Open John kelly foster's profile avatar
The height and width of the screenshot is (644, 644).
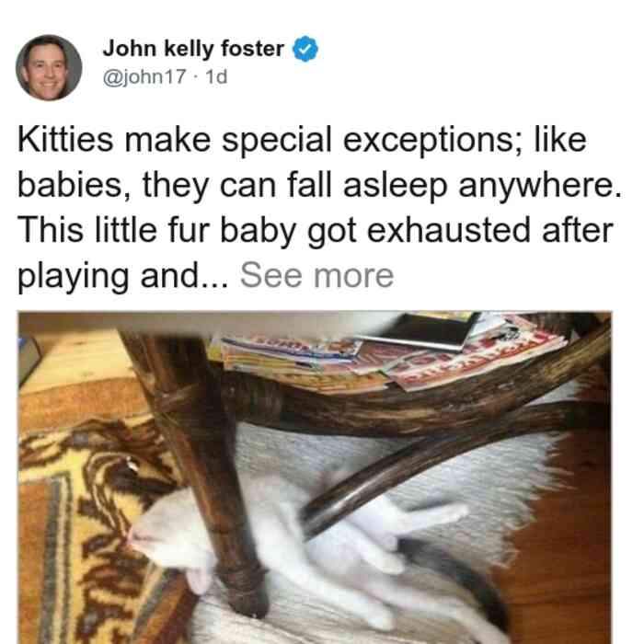pyautogui.click(x=49, y=68)
